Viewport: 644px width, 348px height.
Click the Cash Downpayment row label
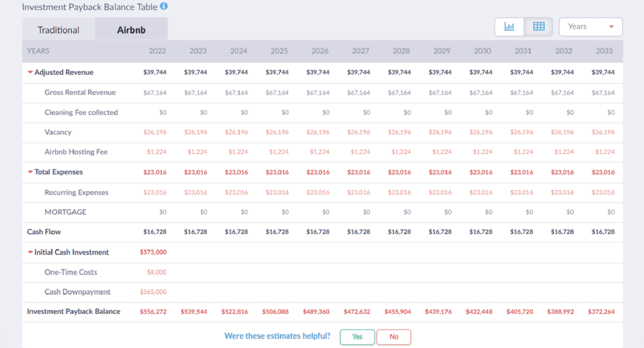[x=77, y=291]
